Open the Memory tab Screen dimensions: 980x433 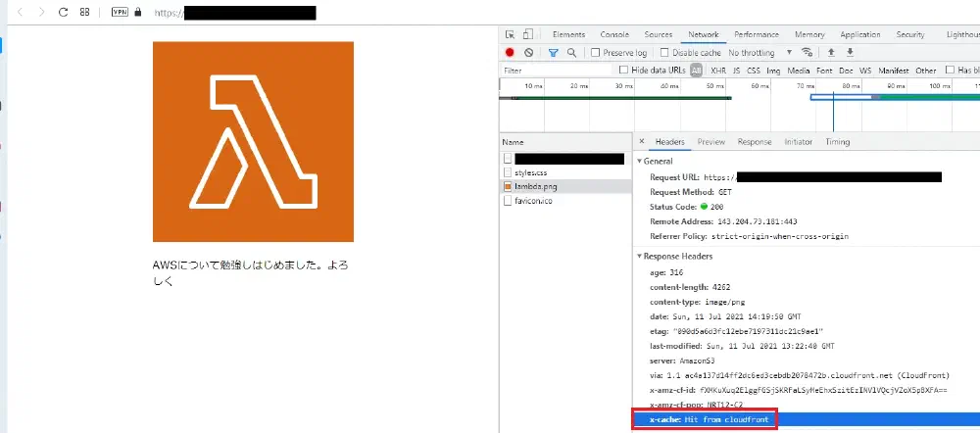click(x=809, y=35)
